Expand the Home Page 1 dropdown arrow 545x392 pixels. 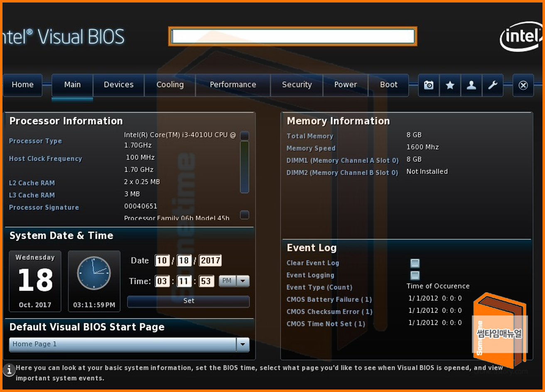tap(243, 344)
